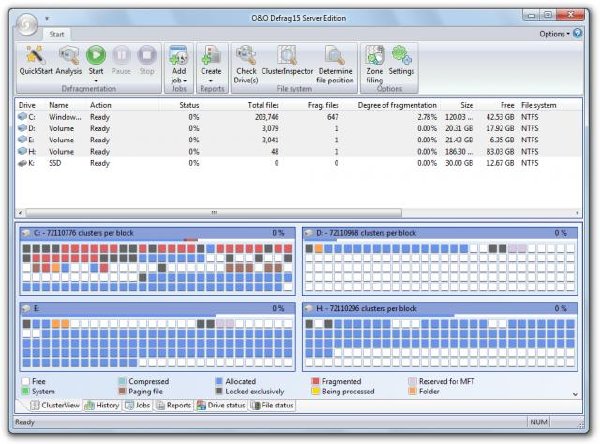Select the C: drive icon in list
Screen dimensions: 600x444
23,116
